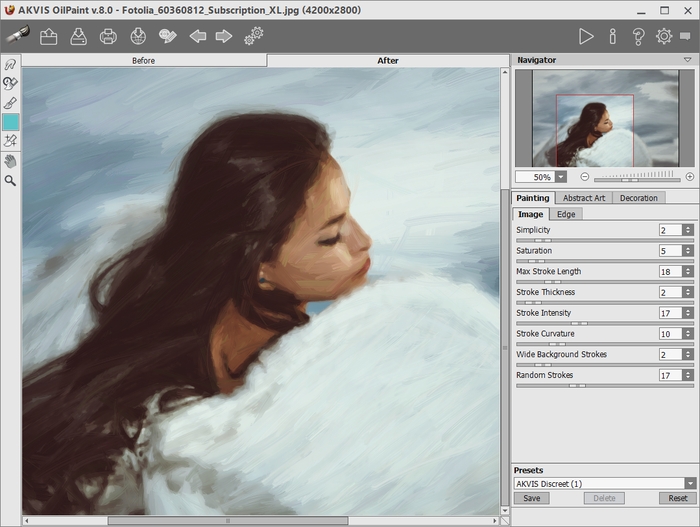
Task: Click the AKVIS OilPaint brush logo icon
Action: pyautogui.click(x=18, y=35)
